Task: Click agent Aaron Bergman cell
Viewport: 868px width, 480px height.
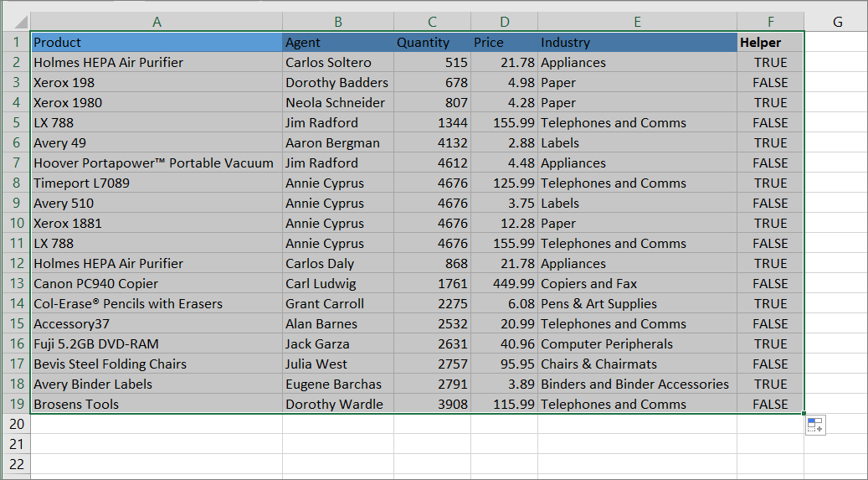Action: [x=338, y=143]
